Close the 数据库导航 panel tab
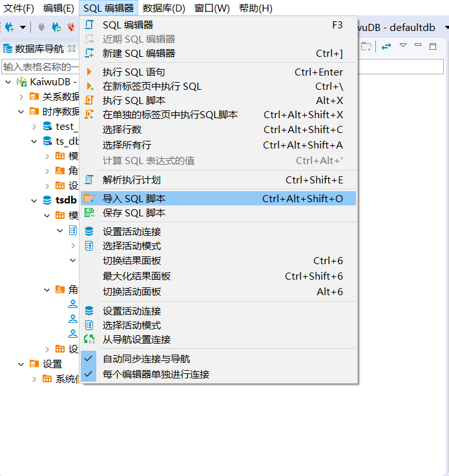This screenshot has width=449, height=476. [72, 48]
